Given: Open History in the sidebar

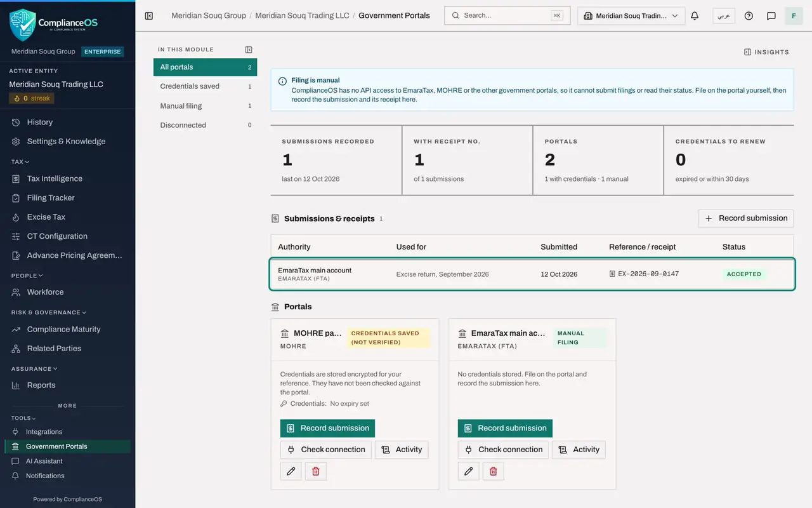Looking at the screenshot, I should (68, 122).
